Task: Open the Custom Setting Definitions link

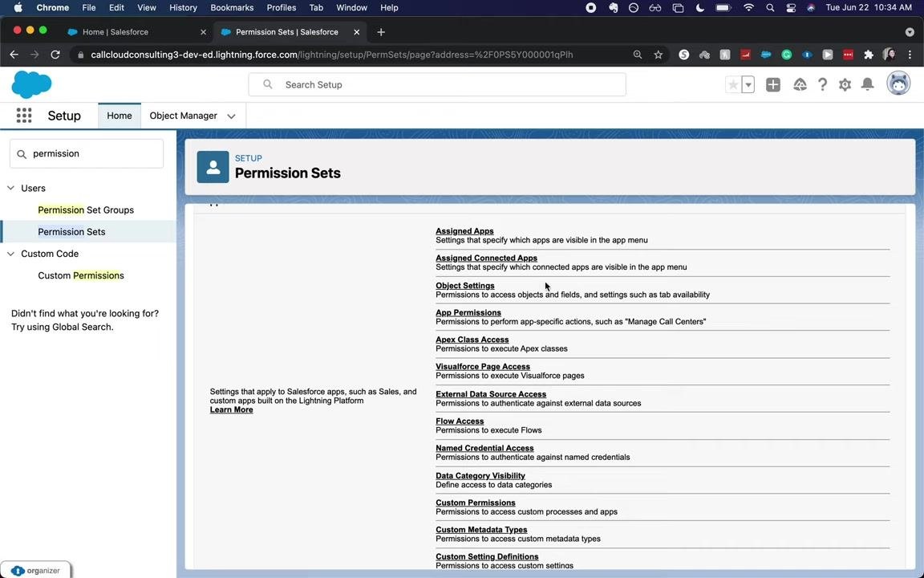Action: tap(487, 557)
